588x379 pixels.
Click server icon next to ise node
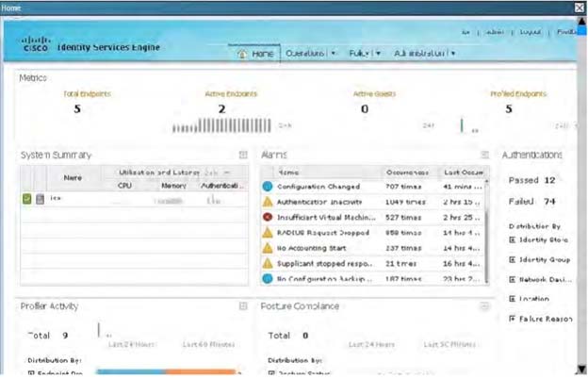click(40, 199)
